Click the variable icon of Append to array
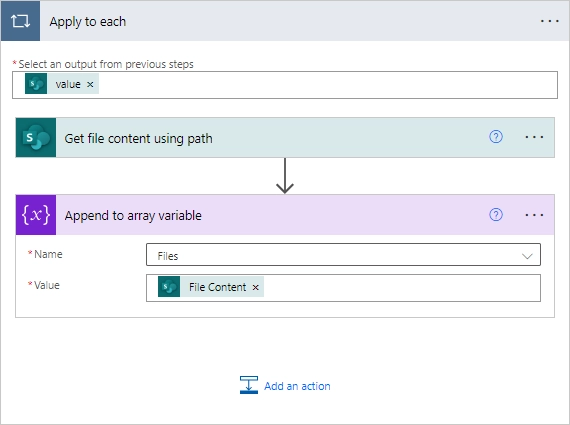The image size is (570, 425). (x=36, y=215)
